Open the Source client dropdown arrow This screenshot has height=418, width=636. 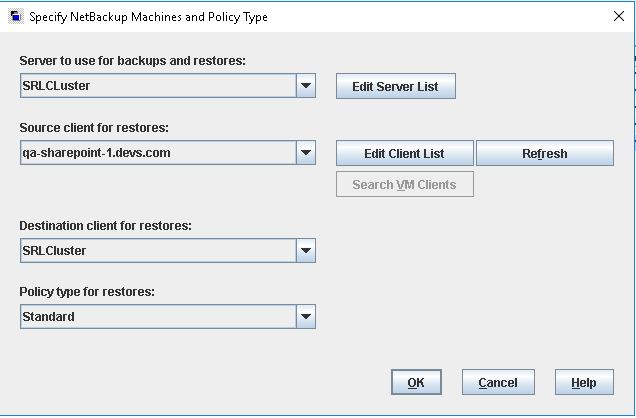[306, 153]
